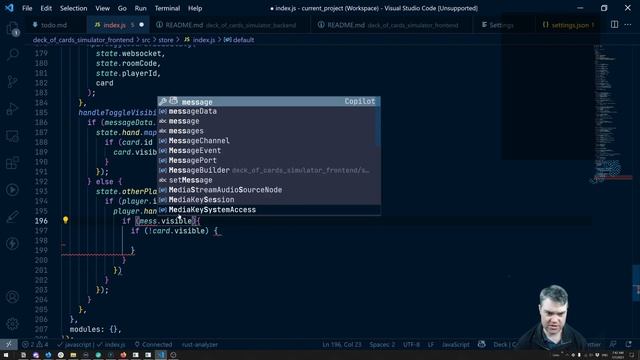Click the split editor right icon
Image resolution: width=640 pixels, height=360 pixels.
(614, 24)
